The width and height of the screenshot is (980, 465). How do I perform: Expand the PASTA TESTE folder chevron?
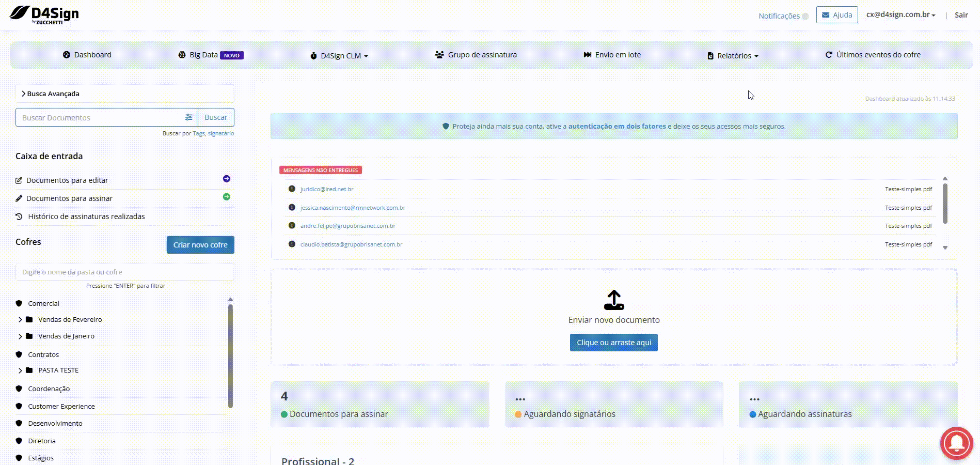pyautogui.click(x=20, y=370)
